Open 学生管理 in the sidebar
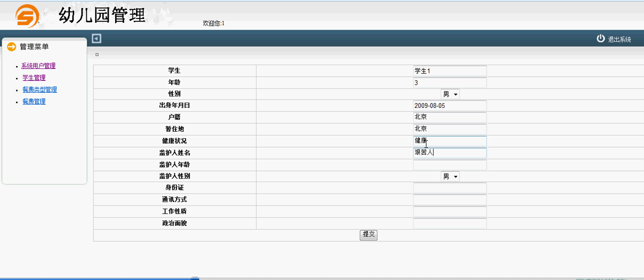644x280 pixels. click(x=34, y=78)
